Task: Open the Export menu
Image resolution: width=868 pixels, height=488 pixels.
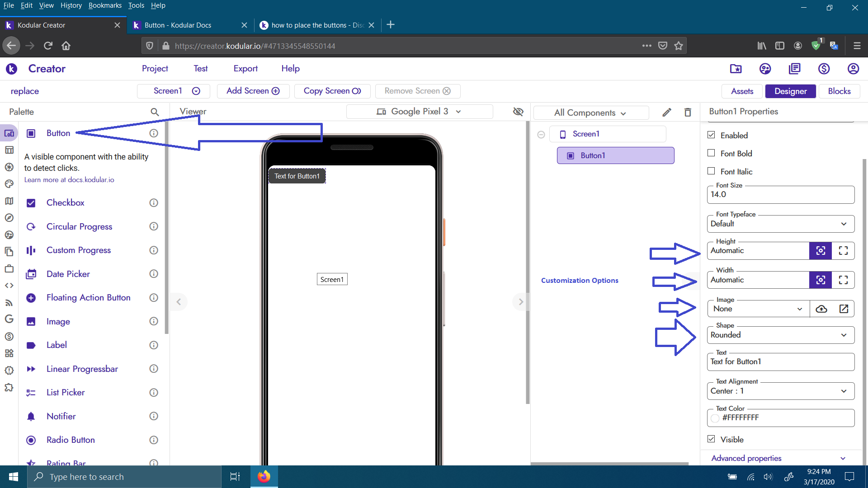Action: [x=245, y=69]
